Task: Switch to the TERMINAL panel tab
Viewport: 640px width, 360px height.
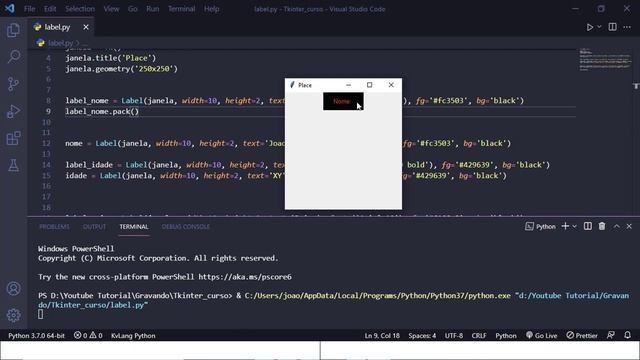Action: pos(134,227)
